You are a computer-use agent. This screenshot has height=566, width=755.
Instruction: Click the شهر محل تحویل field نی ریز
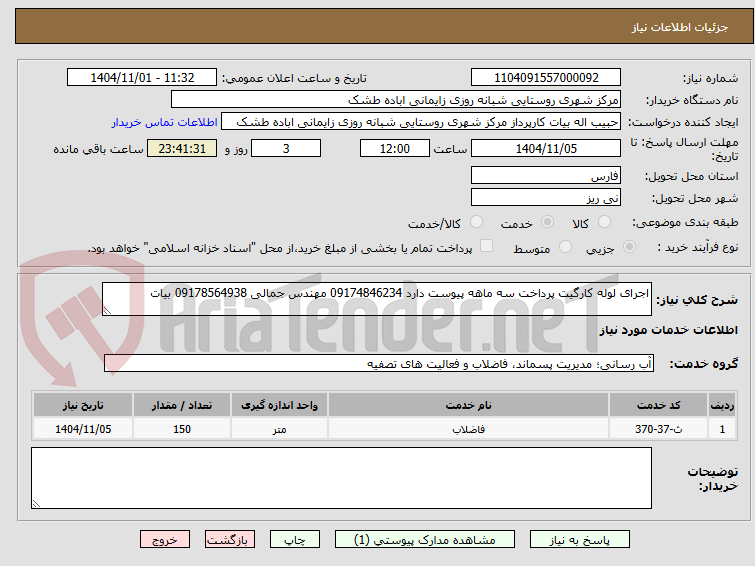[546, 197]
